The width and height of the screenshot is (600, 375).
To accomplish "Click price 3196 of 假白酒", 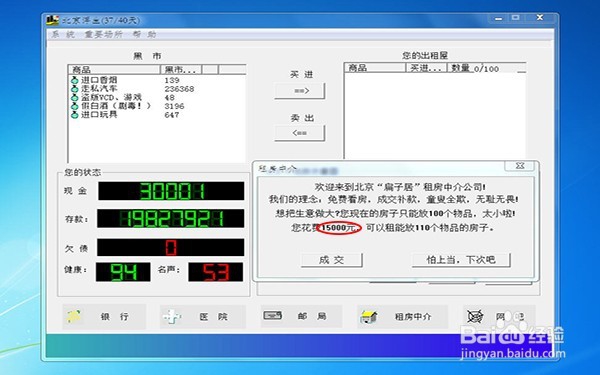I will click(x=174, y=106).
